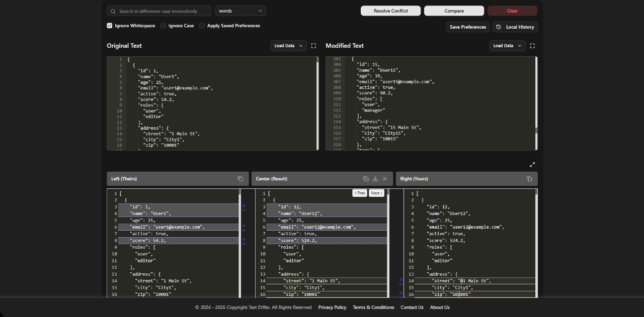The height and width of the screenshot is (317, 644).
Task: Click double chevron arrow beside left score line
Action: (x=244, y=240)
